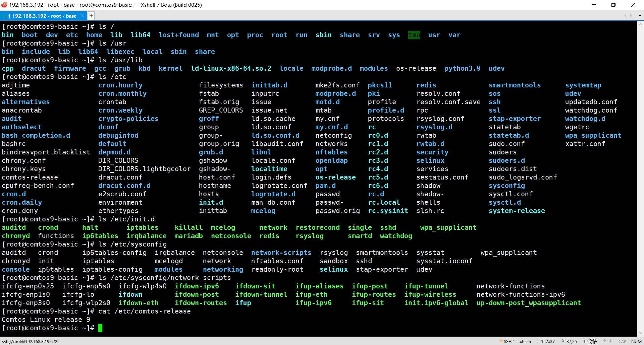The image size is (644, 345).
Task: Click the font size increase arrow icon
Action: click(605, 341)
